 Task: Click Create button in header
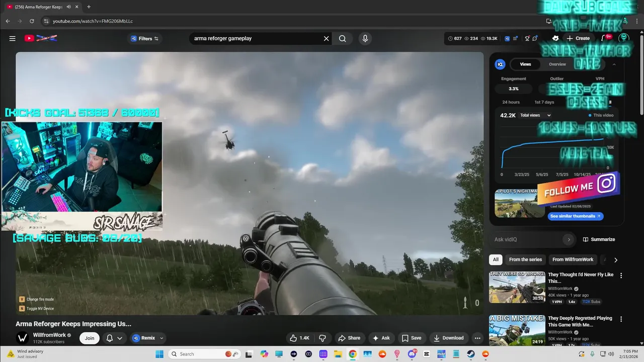pyautogui.click(x=578, y=38)
